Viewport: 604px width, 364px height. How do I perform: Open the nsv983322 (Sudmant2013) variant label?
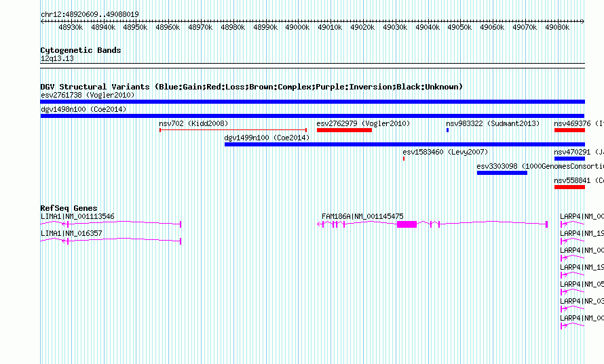click(493, 123)
